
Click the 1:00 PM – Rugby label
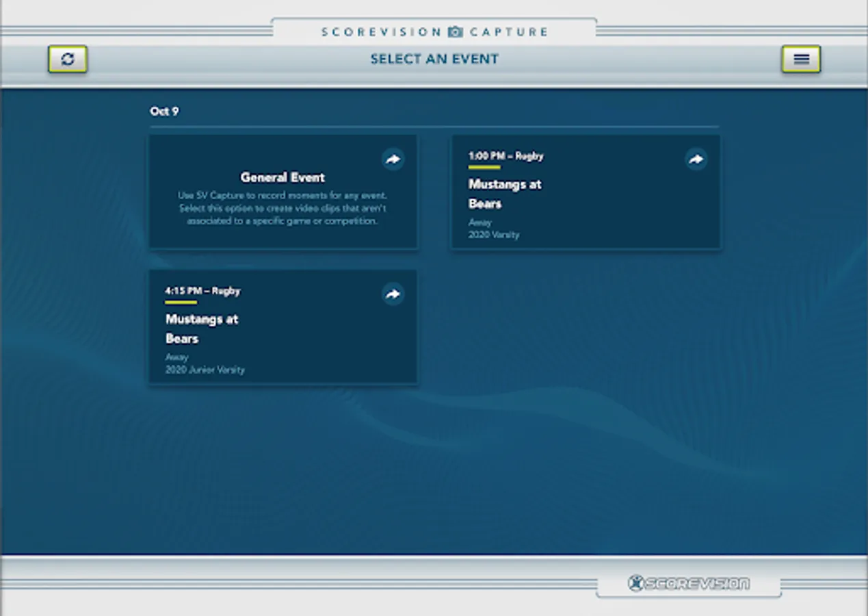tap(505, 156)
